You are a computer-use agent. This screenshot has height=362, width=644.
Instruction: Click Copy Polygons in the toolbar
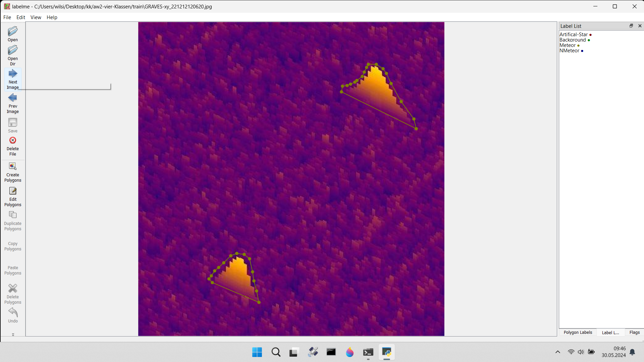point(13,246)
